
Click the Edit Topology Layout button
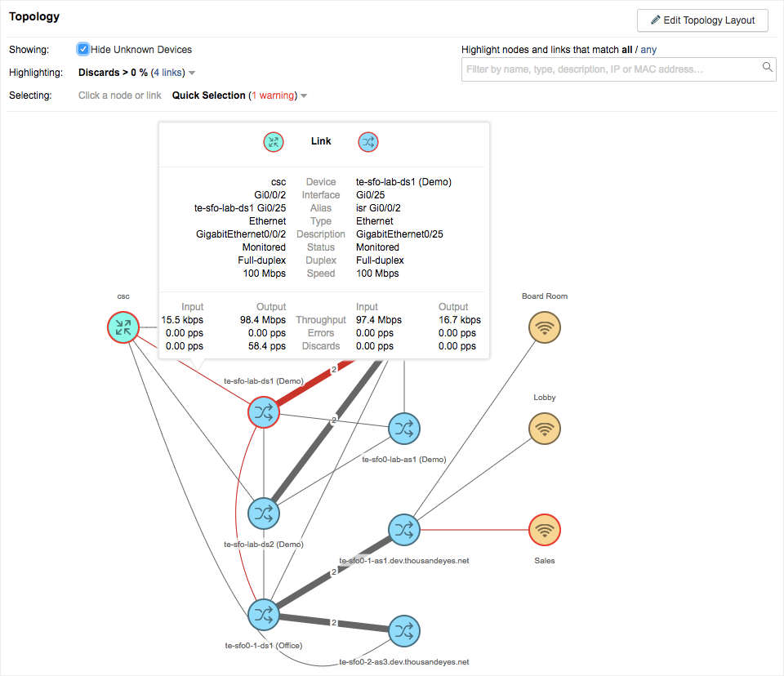pos(702,20)
